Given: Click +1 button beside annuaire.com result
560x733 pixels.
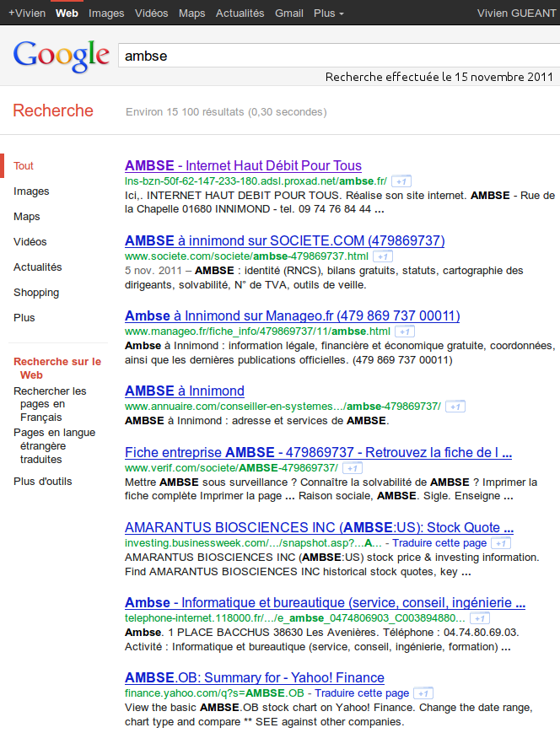Looking at the screenshot, I should 455,407.
